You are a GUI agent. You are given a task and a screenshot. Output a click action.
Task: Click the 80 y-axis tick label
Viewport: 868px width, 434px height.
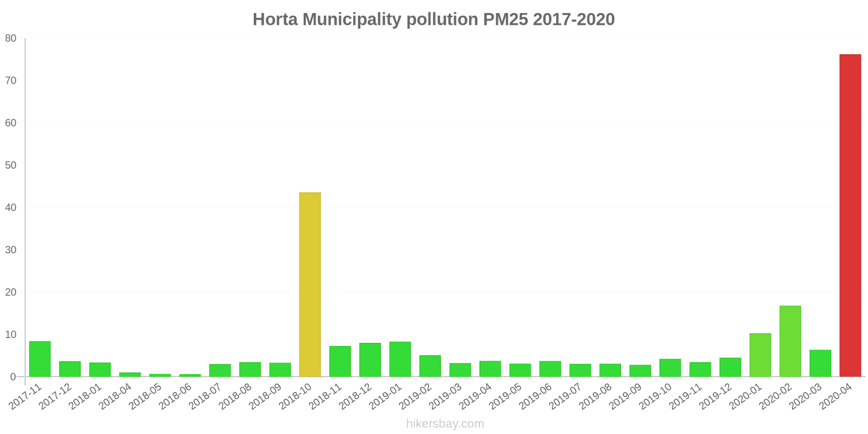click(11, 39)
